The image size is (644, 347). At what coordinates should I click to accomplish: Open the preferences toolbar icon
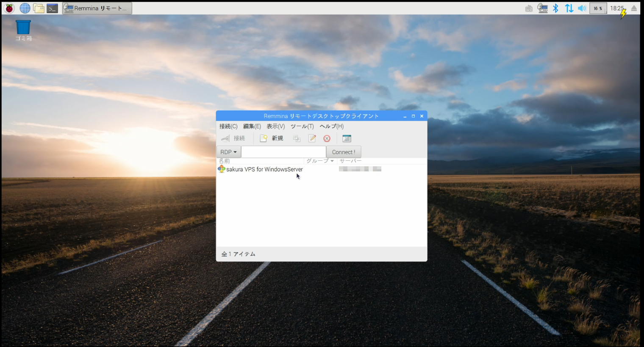pyautogui.click(x=347, y=138)
